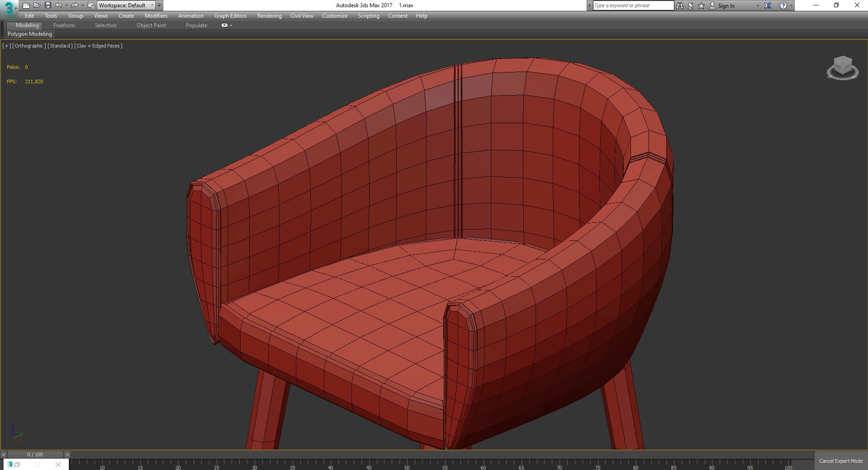Click the FPS: 211,820 statistic text
This screenshot has width=868, height=470.
click(x=25, y=82)
